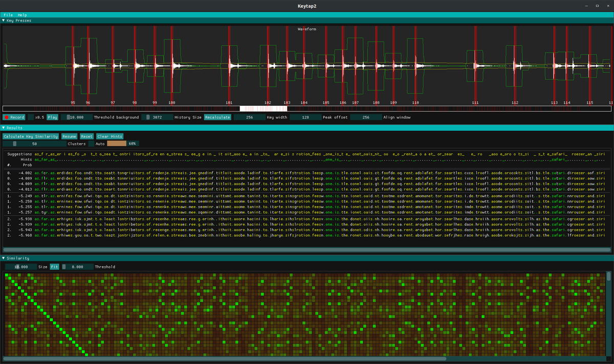Screen dimensions: 614x364
Task: Open the Help menu
Action: tap(21, 14)
